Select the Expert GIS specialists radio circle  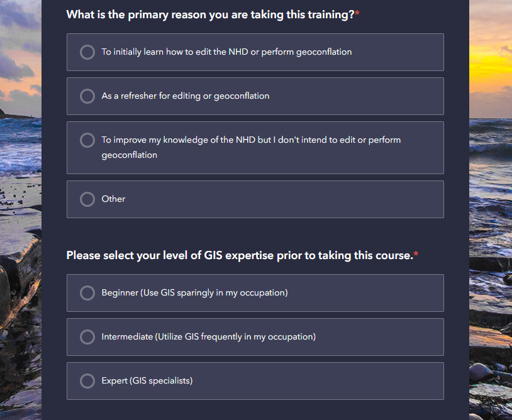click(87, 381)
